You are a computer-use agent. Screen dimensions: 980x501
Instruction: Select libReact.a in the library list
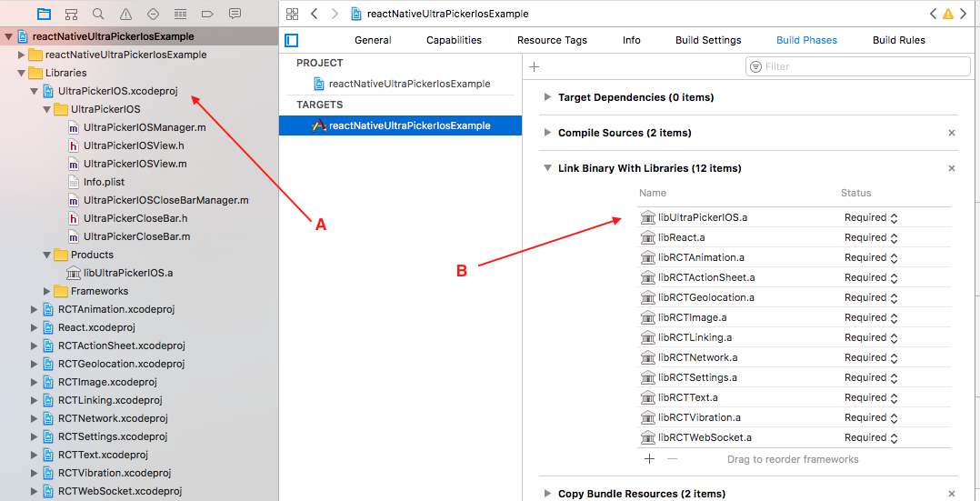tap(794, 237)
